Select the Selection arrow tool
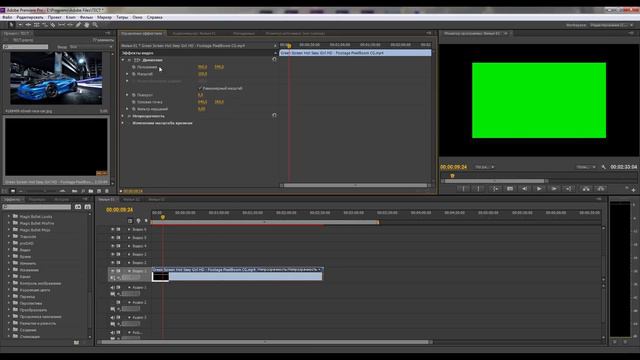This screenshot has width=640, height=360. point(11,25)
